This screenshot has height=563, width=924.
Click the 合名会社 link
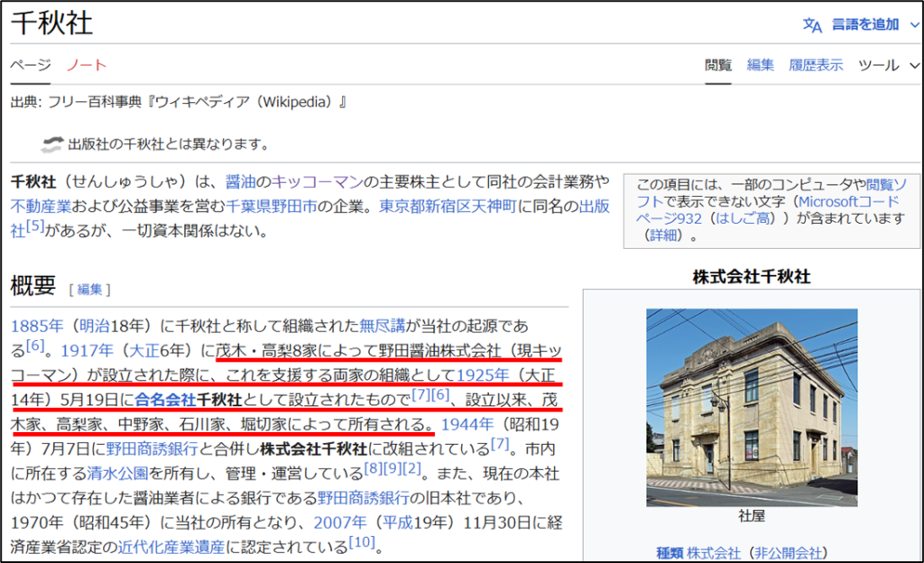pyautogui.click(x=165, y=399)
